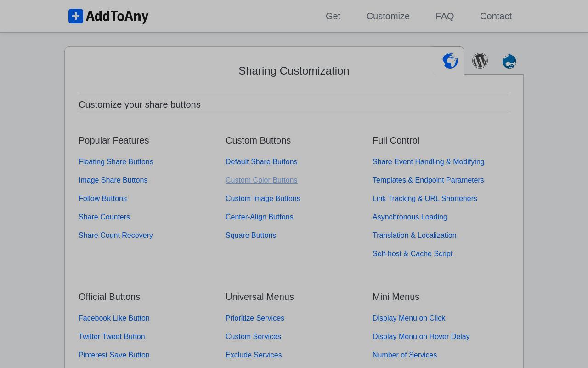588x368 pixels.
Task: Open Image Share Buttons link
Action: 113,180
